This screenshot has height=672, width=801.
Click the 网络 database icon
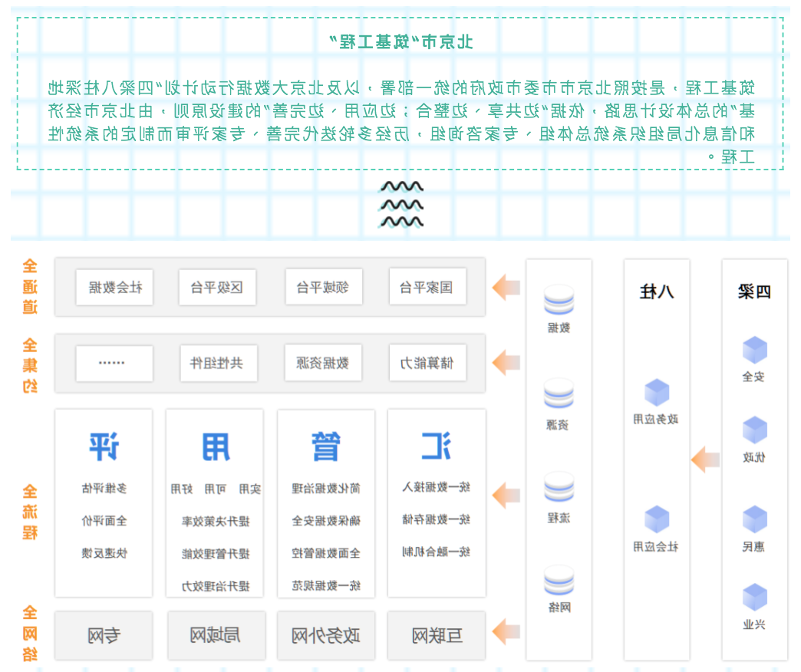[x=559, y=581]
